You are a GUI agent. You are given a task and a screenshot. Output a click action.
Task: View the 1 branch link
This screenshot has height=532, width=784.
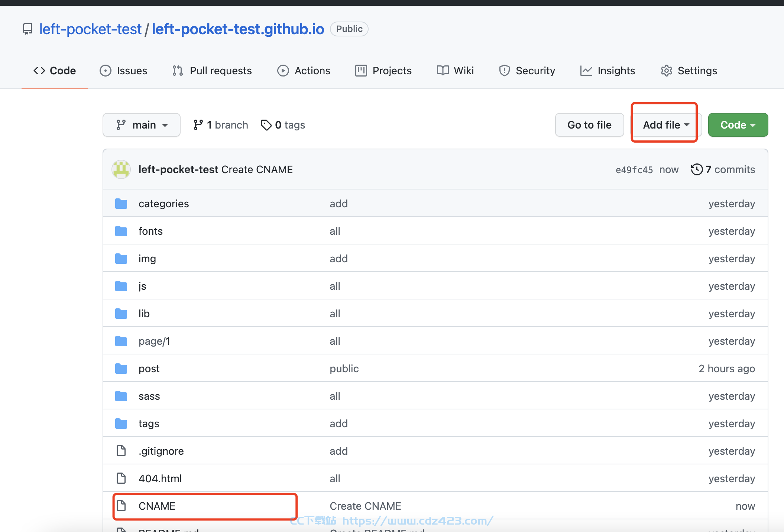[221, 125]
